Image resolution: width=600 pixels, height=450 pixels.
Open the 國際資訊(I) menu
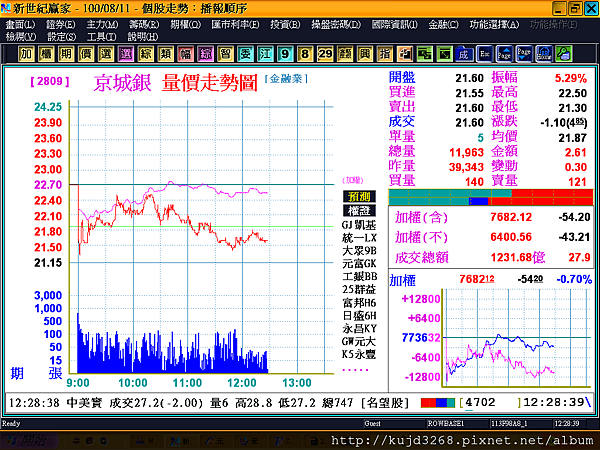[x=395, y=25]
